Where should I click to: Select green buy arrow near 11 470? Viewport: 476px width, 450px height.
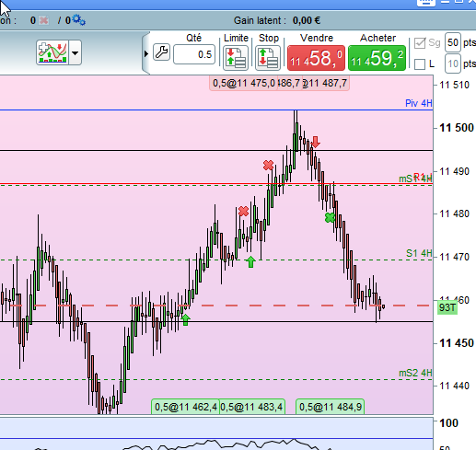(x=250, y=262)
